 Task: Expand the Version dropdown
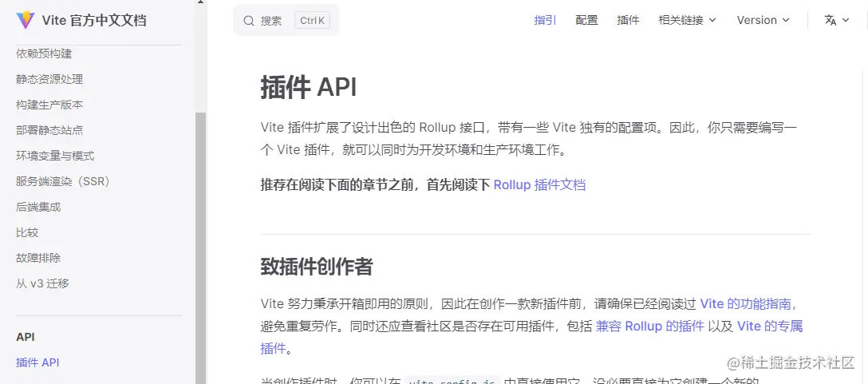pyautogui.click(x=763, y=21)
